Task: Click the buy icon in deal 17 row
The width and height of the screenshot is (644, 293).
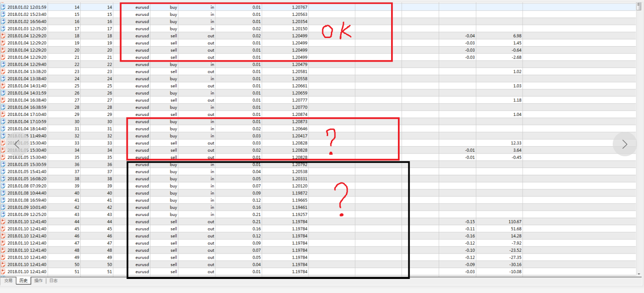Action: (x=3, y=29)
